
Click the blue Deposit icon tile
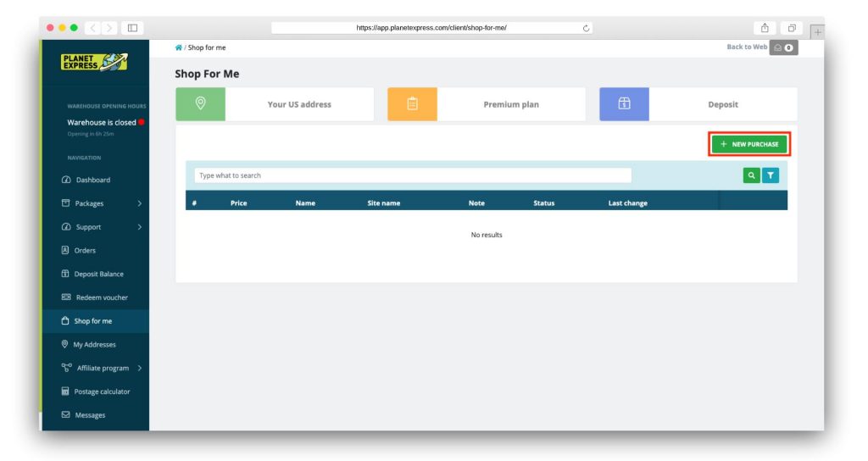625,104
